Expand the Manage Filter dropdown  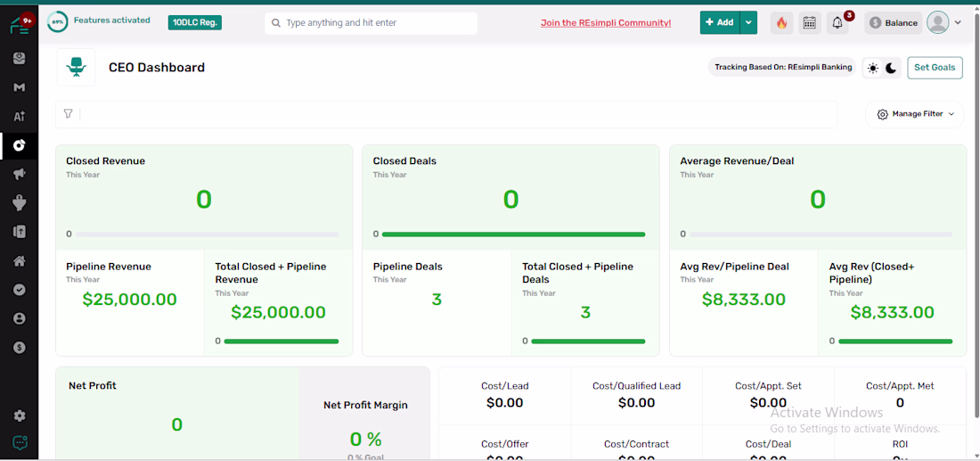(915, 114)
